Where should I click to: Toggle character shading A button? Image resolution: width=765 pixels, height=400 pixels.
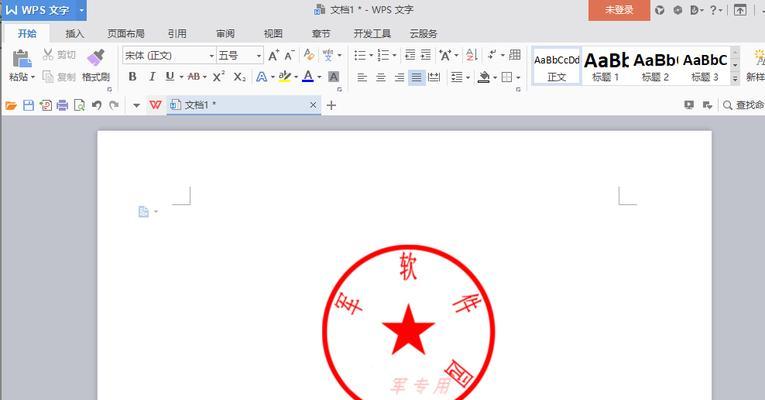pos(333,77)
